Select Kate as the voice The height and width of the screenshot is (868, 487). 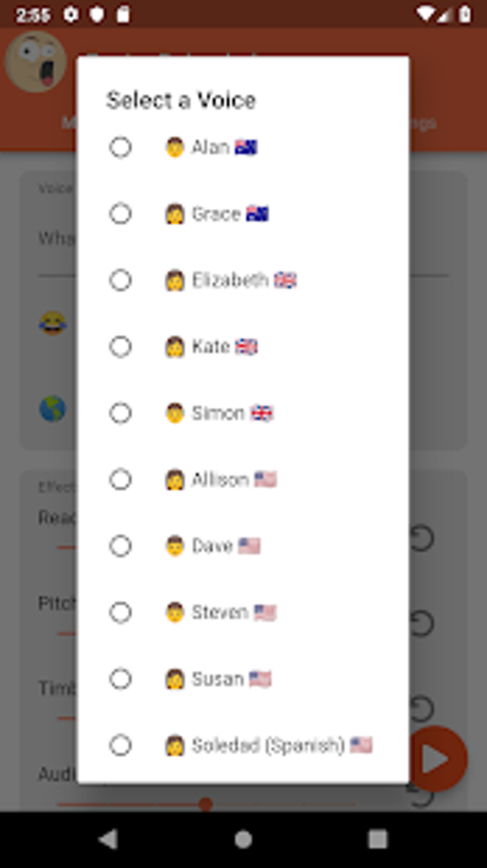(120, 346)
